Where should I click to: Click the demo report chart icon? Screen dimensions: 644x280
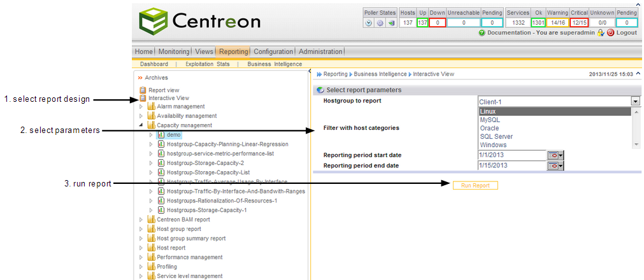click(161, 135)
